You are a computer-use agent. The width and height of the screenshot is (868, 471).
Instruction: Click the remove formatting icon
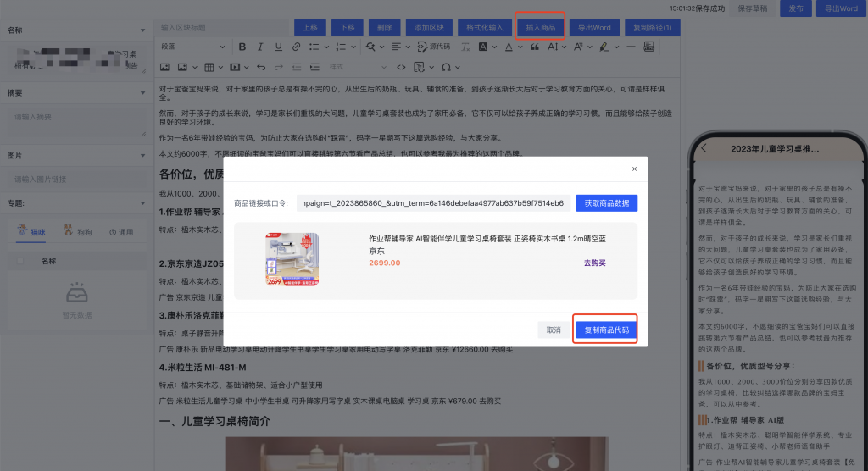tap(465, 47)
